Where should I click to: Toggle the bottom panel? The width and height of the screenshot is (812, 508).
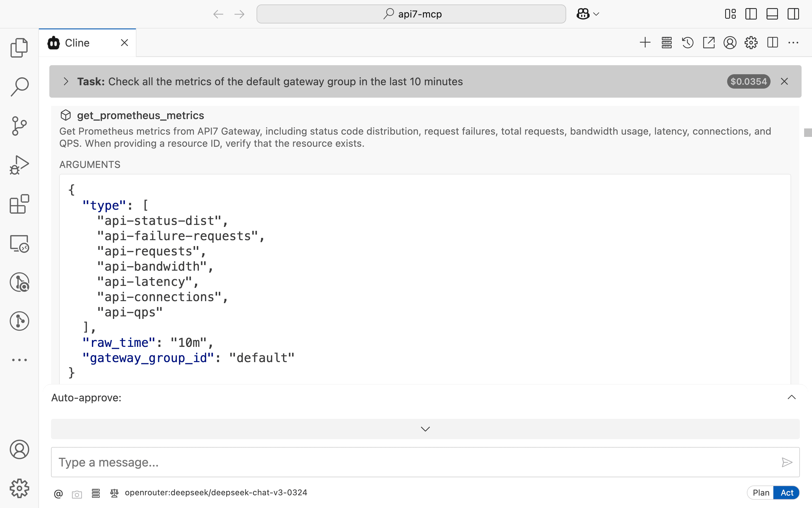(x=772, y=14)
